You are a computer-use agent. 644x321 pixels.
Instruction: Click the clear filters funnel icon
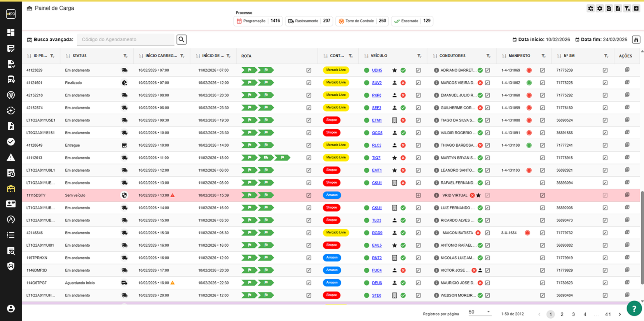pos(627,9)
